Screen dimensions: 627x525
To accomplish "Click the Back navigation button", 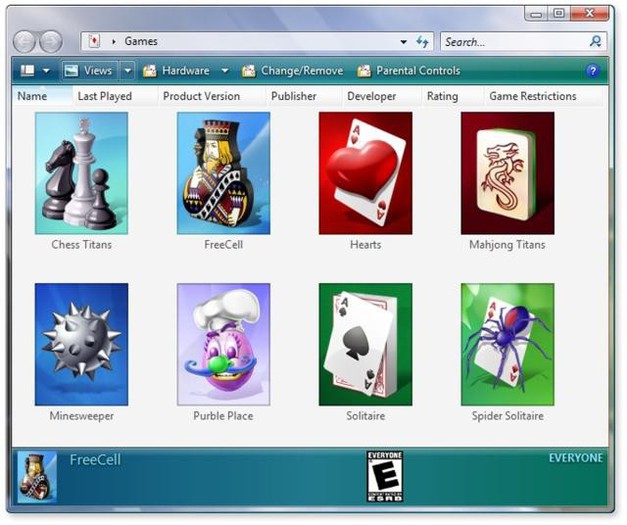I will point(26,42).
